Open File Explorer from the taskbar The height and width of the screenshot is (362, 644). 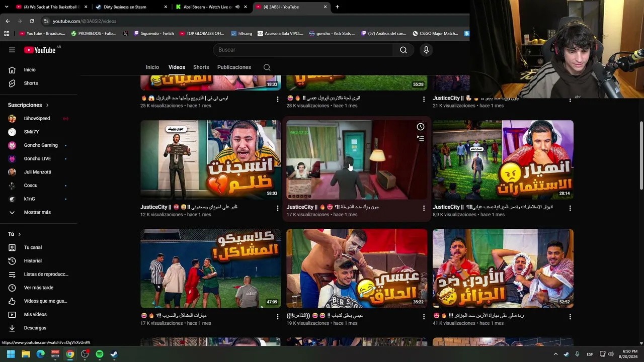click(26, 354)
